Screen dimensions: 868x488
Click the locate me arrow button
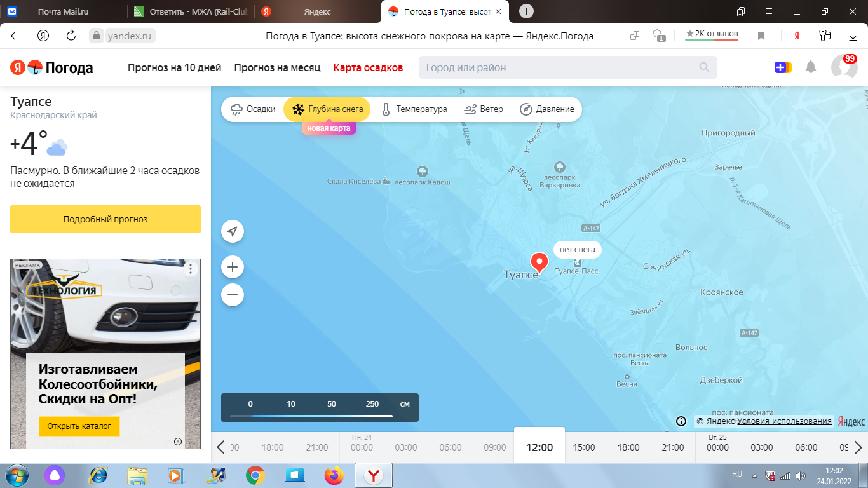pyautogui.click(x=233, y=231)
